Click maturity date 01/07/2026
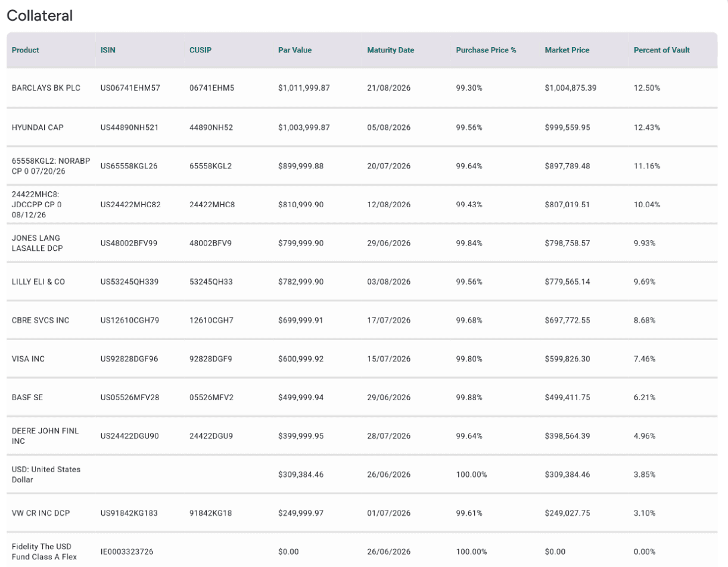The width and height of the screenshot is (728, 567). click(x=389, y=513)
